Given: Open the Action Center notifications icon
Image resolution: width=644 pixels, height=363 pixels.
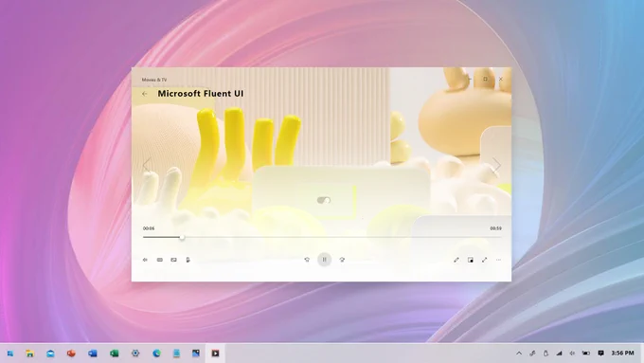Looking at the screenshot, I should pos(600,354).
